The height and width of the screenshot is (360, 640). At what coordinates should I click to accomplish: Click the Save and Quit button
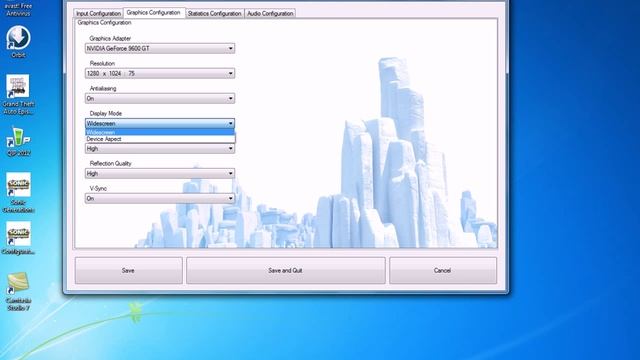pos(286,270)
